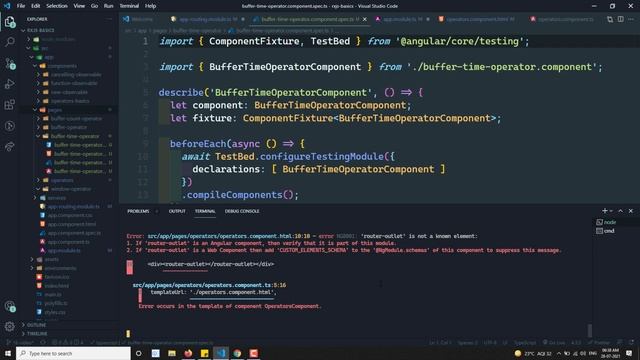This screenshot has width=640, height=360.
Task: Show hidden system tray icons
Action: pyautogui.click(x=558, y=353)
